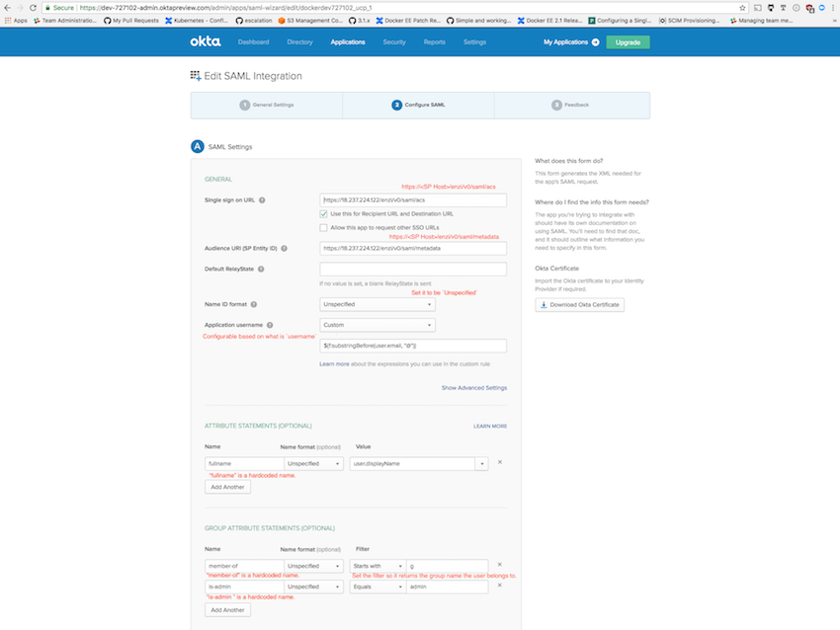The width and height of the screenshot is (840, 630).
Task: Open the Name ID format dropdown
Action: tap(376, 303)
